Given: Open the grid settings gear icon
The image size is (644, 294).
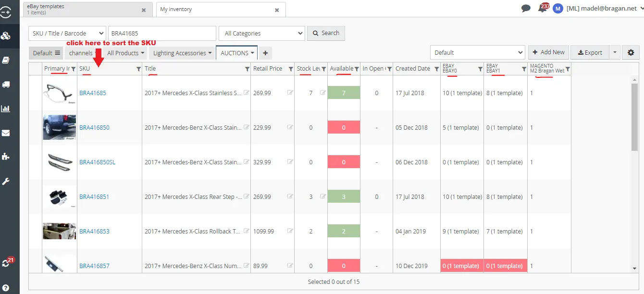Looking at the screenshot, I should click(x=631, y=52).
